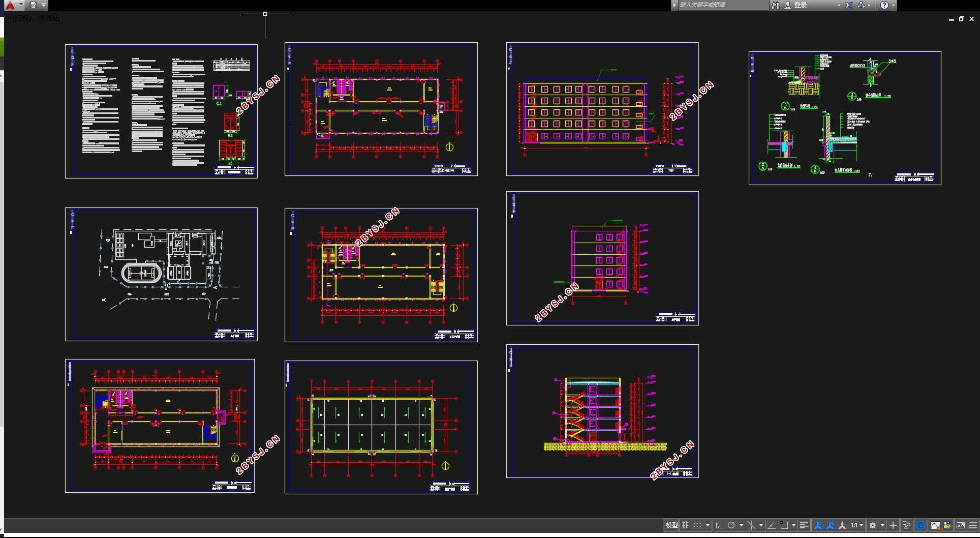Open the [-] viewport controls menu
The height and width of the screenshot is (538, 980).
10,18
